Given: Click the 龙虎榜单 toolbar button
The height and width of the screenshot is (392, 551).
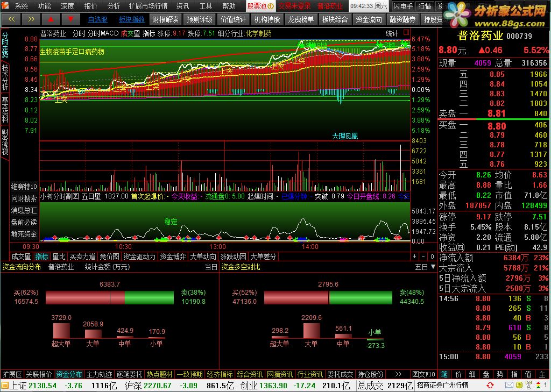Looking at the screenshot, I should click(x=301, y=19).
